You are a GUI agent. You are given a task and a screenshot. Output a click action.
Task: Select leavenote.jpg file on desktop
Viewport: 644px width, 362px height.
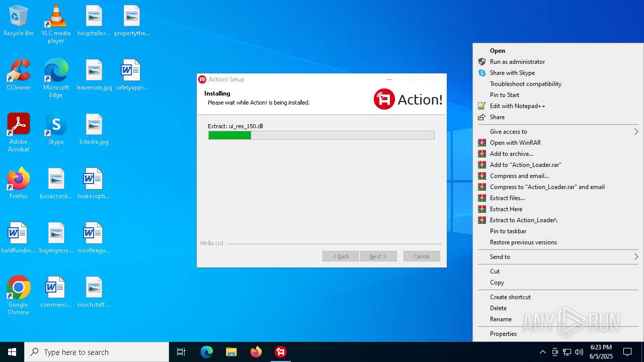pos(94,75)
